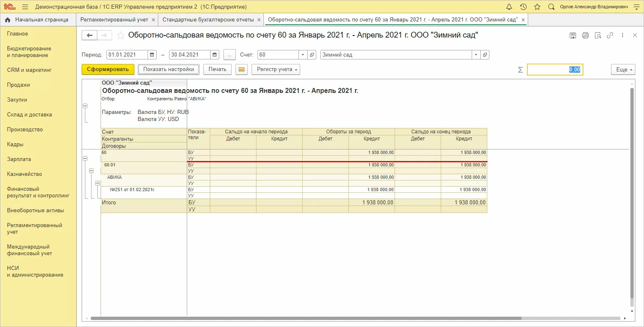
Task: Open favorites star in top bar
Action: [x=537, y=7]
